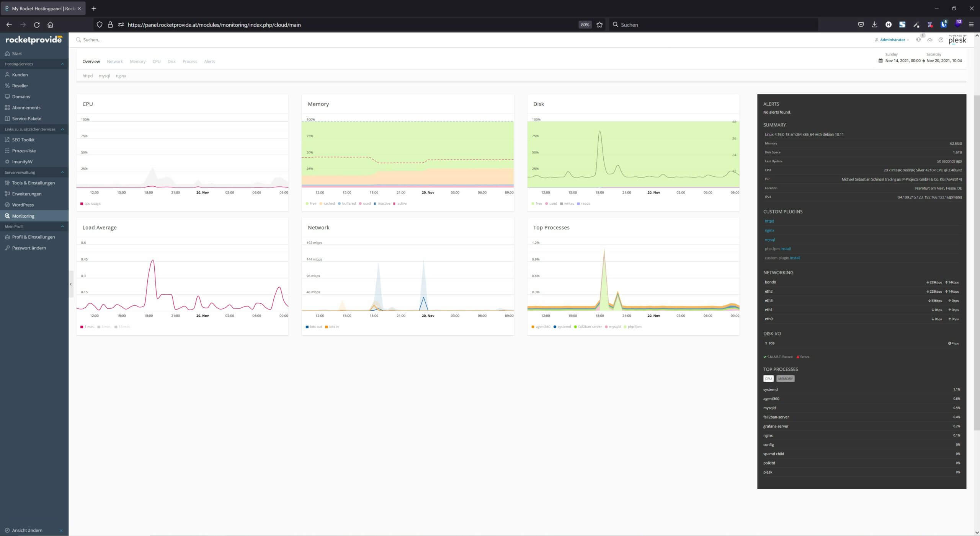Open Profil & Einstellungen
This screenshot has height=536, width=980.
(x=33, y=237)
